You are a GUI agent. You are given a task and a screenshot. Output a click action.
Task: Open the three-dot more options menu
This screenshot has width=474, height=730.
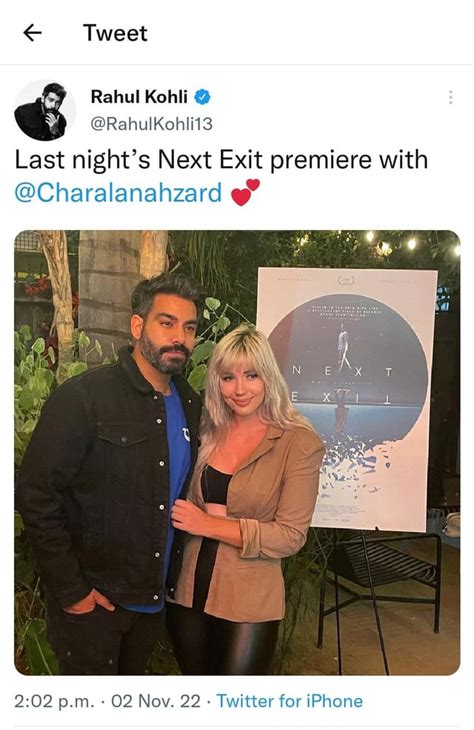pyautogui.click(x=450, y=97)
